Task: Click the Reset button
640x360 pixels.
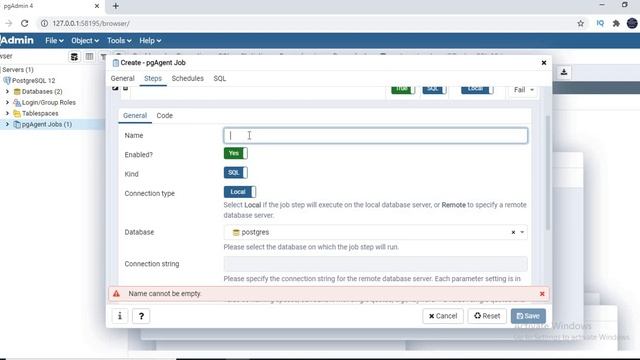Action: pyautogui.click(x=487, y=316)
